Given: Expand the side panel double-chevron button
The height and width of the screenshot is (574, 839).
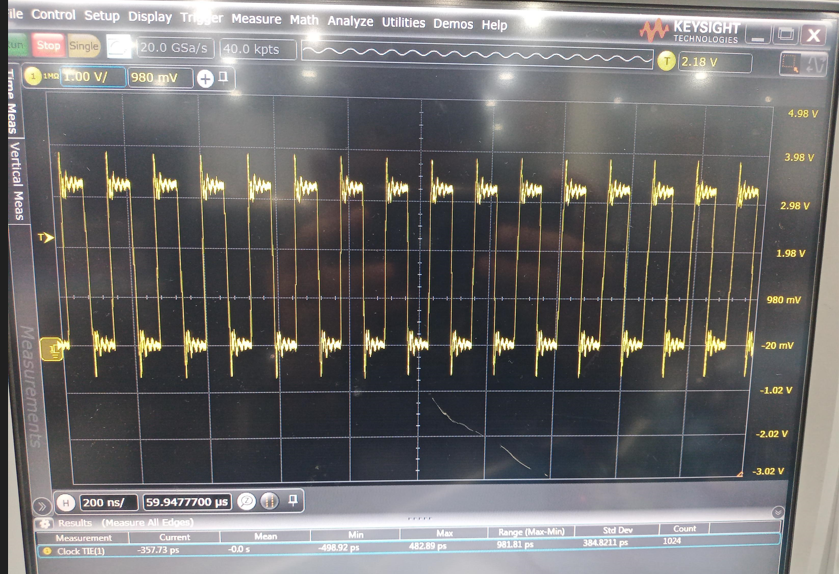Looking at the screenshot, I should [42, 506].
